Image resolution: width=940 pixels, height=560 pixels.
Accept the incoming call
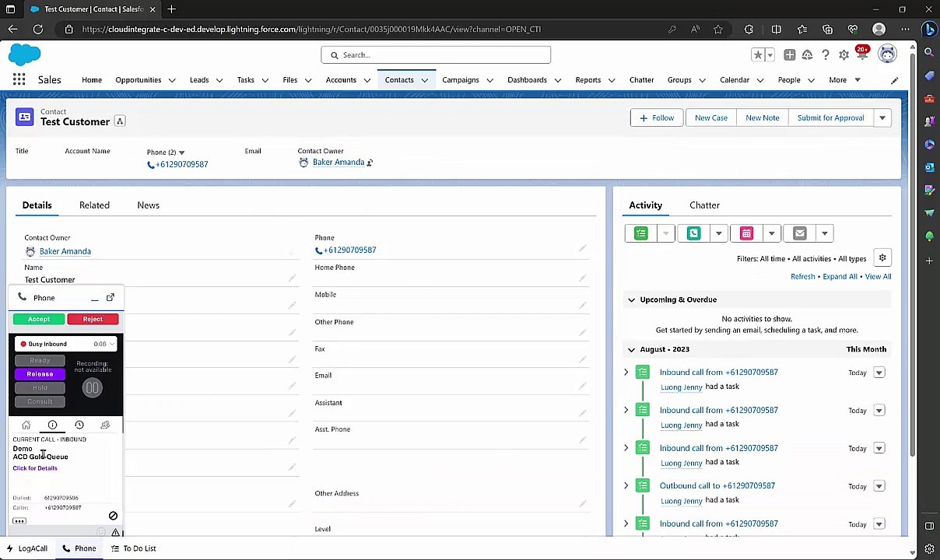(x=39, y=319)
